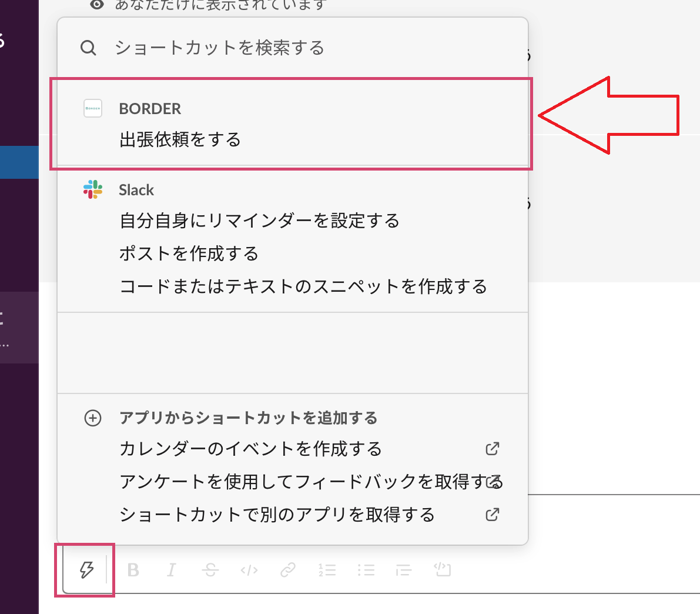Insert inline code formatting

pyautogui.click(x=249, y=570)
